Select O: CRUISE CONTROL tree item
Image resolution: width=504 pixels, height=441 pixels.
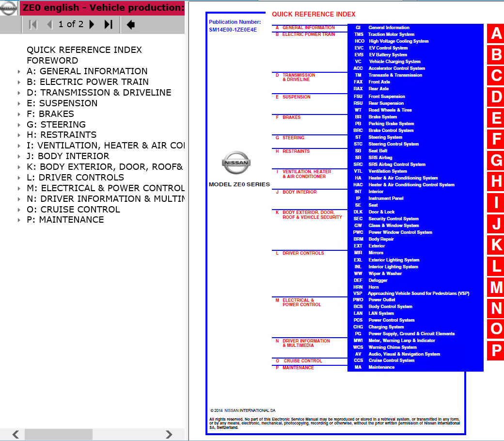tap(73, 210)
